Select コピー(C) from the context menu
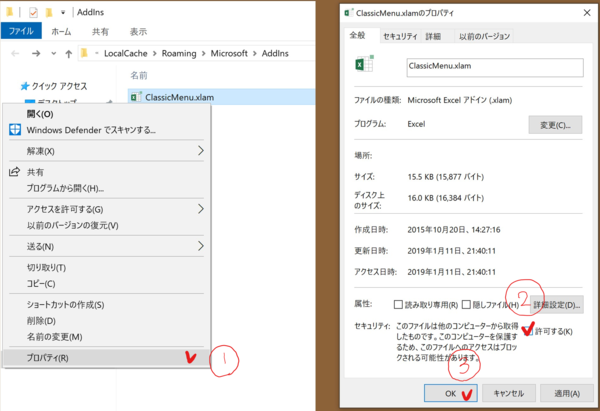 pyautogui.click(x=107, y=284)
